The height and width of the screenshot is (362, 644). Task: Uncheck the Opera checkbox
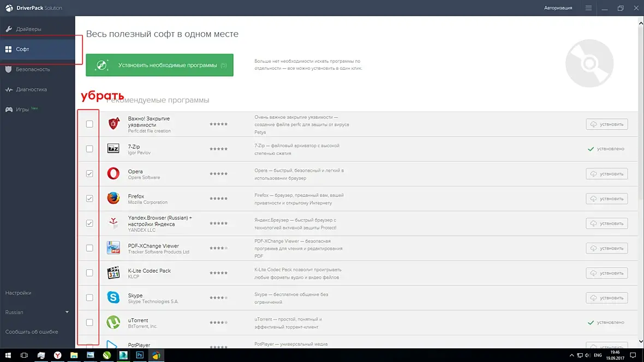(x=90, y=173)
